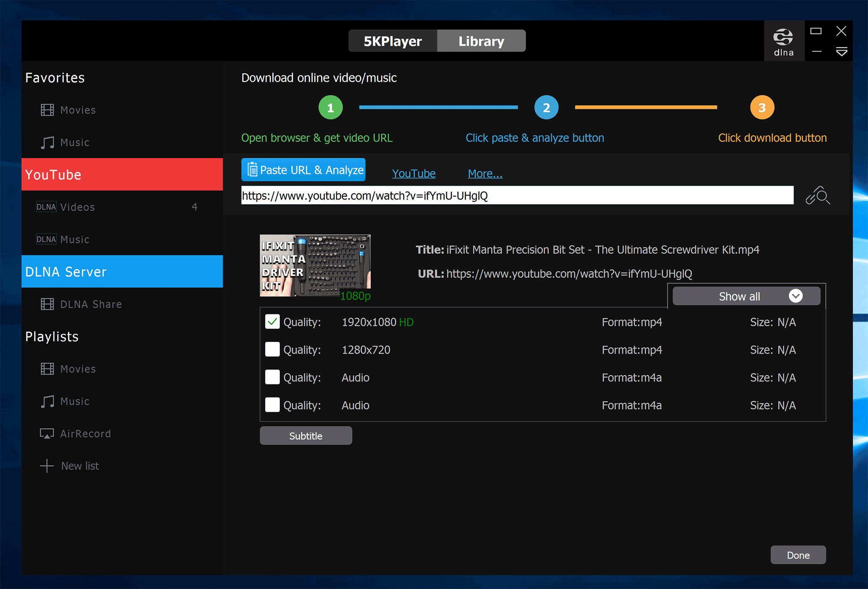Open the More... link

coord(485,173)
